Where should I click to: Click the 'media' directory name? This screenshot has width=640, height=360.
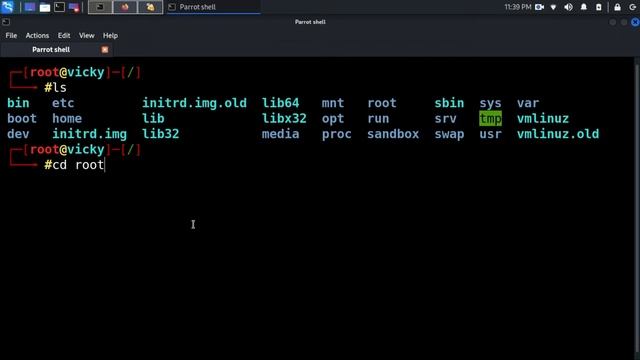(280, 134)
